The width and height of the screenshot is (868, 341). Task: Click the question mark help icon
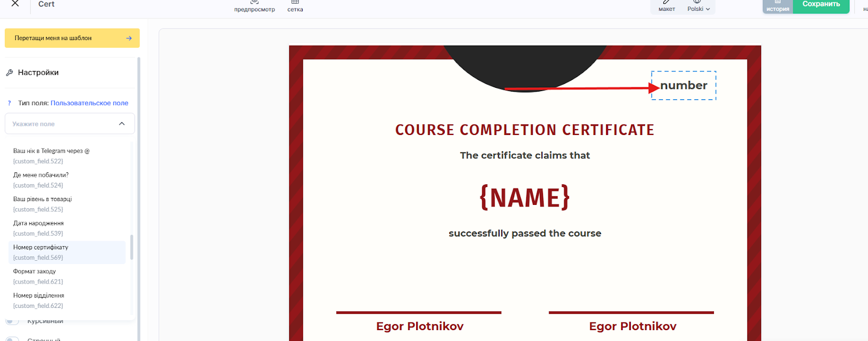9,103
